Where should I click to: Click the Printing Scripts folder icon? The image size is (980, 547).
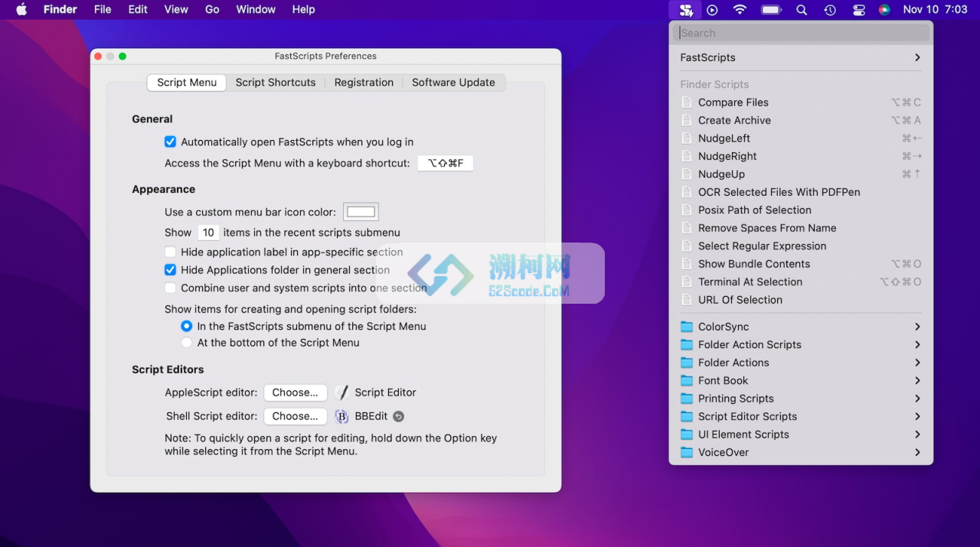[687, 399]
